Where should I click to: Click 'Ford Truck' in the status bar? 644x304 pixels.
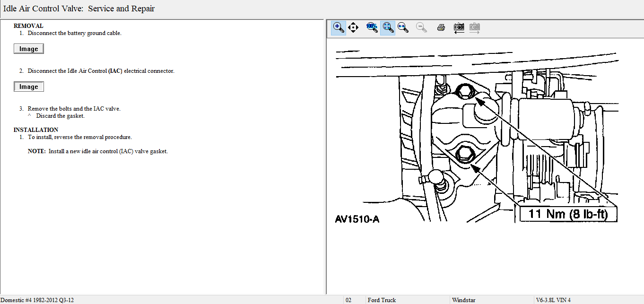pyautogui.click(x=382, y=300)
